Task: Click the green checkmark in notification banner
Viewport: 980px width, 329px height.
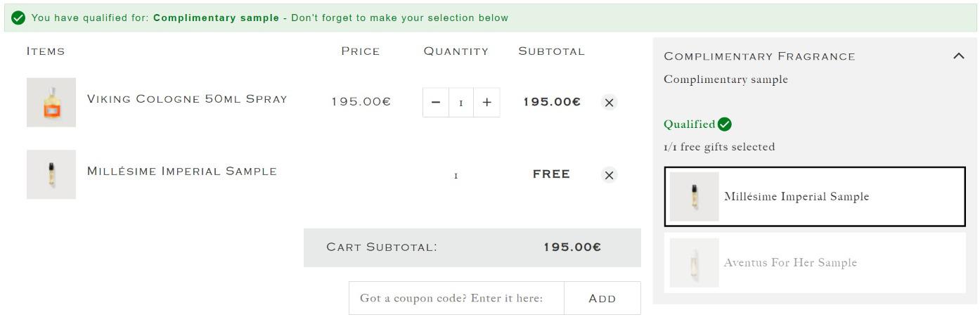Action: pos(18,18)
